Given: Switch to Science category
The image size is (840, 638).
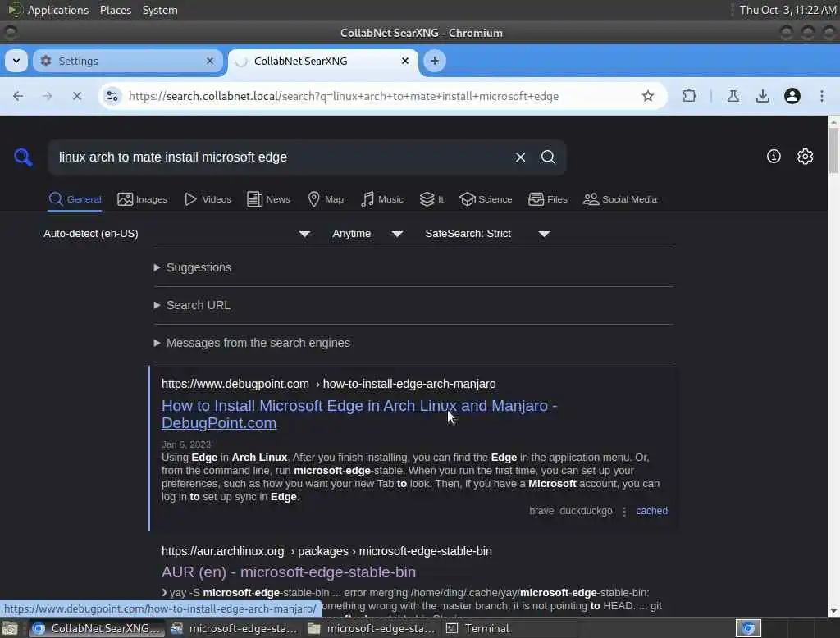Looking at the screenshot, I should [x=486, y=199].
